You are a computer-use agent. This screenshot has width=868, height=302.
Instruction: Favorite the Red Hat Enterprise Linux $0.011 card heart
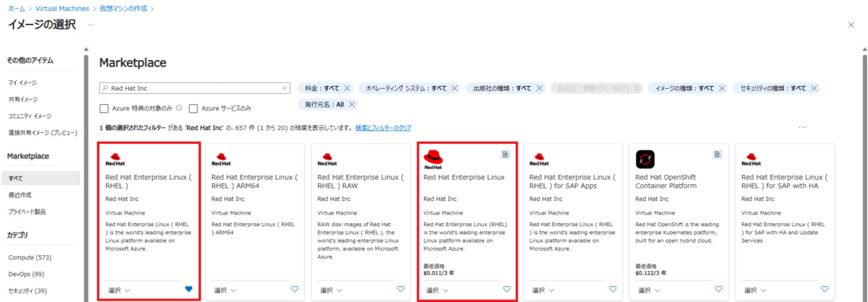tap(506, 289)
